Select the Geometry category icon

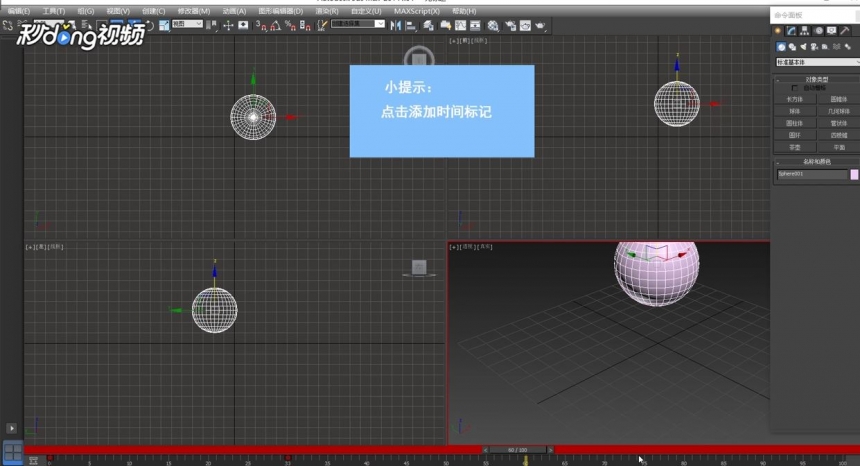tap(781, 47)
